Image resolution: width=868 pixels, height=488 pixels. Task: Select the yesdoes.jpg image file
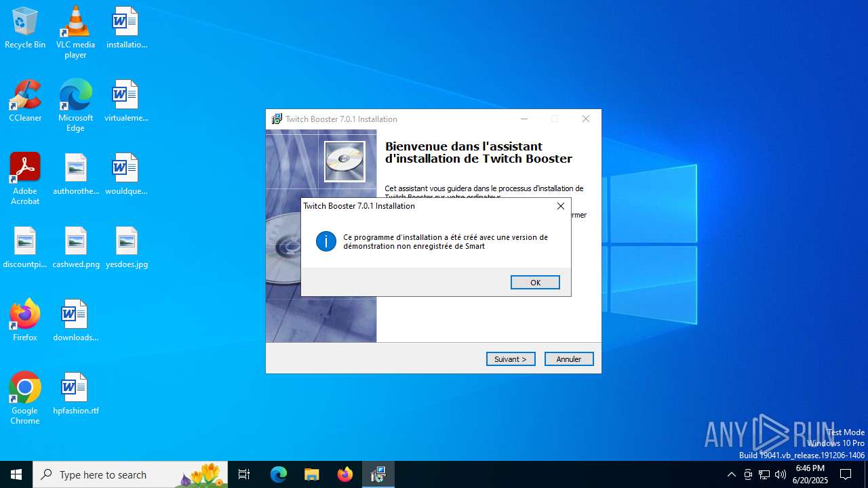(126, 248)
